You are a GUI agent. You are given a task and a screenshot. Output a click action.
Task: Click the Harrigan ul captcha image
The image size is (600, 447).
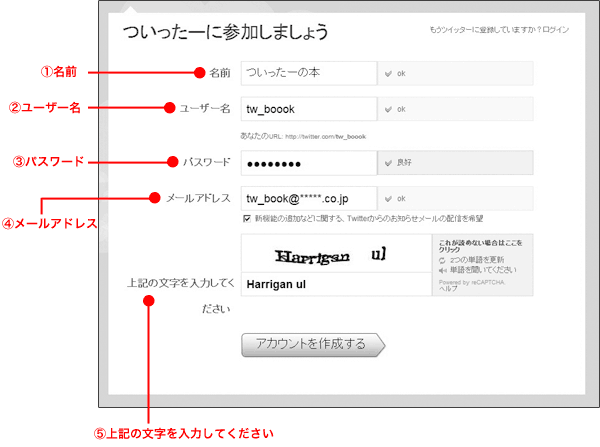coord(336,254)
